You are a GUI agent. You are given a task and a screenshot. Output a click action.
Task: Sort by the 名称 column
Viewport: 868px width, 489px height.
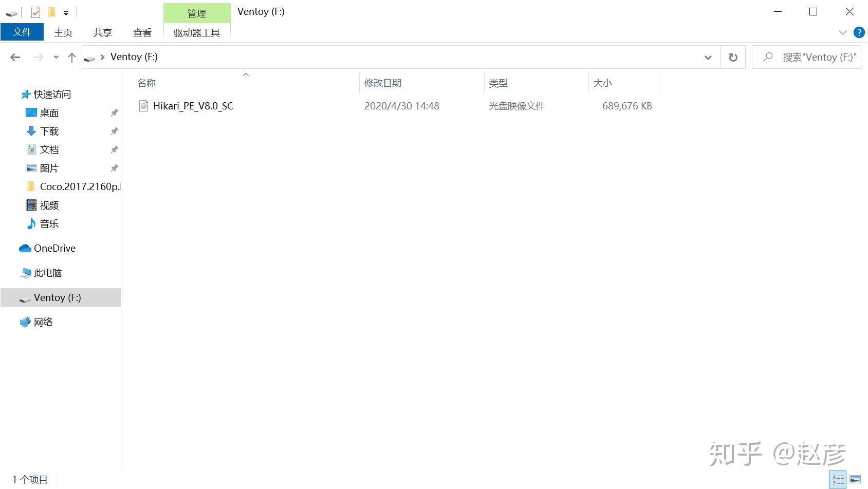click(146, 83)
